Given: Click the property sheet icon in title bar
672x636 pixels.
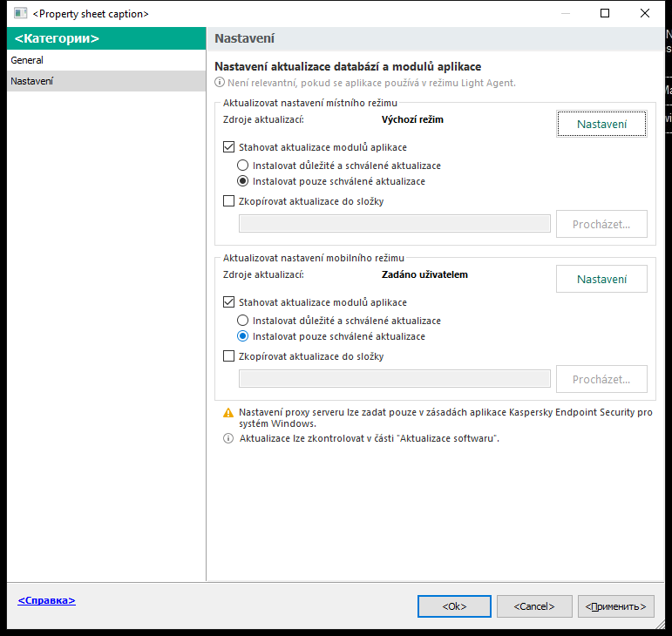Looking at the screenshot, I should click(20, 13).
